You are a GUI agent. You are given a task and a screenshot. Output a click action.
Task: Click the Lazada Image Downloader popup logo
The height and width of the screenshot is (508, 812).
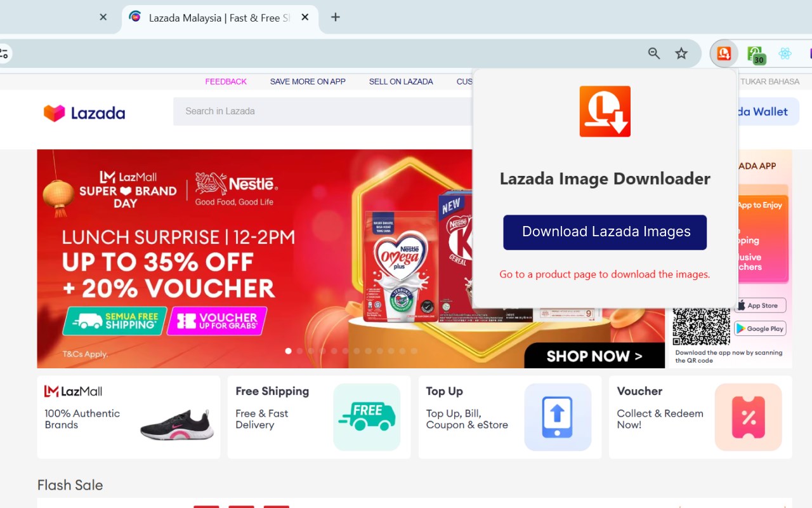tap(605, 112)
